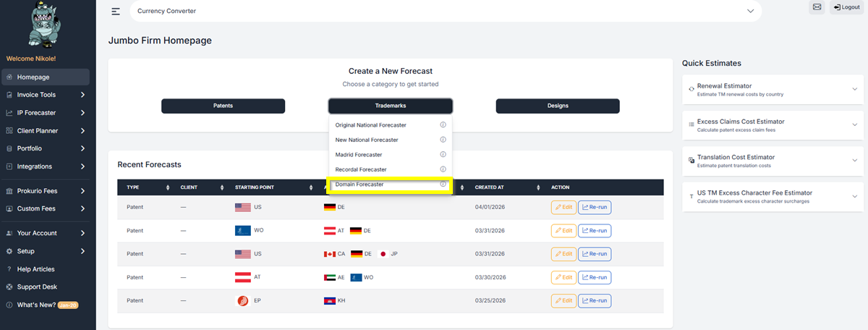This screenshot has height=330, width=868.
Task: Click info icon beside Domain Forecaster
Action: pyautogui.click(x=443, y=185)
